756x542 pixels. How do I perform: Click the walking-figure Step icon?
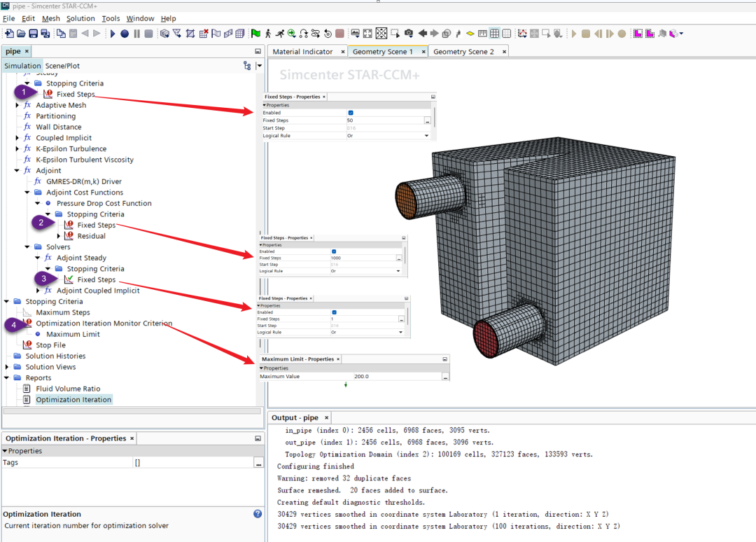268,34
